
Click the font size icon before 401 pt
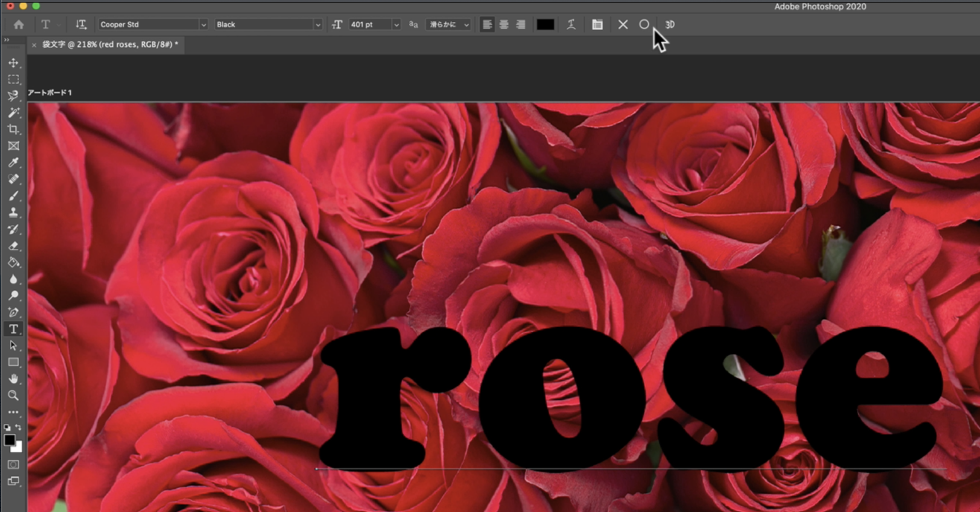337,24
